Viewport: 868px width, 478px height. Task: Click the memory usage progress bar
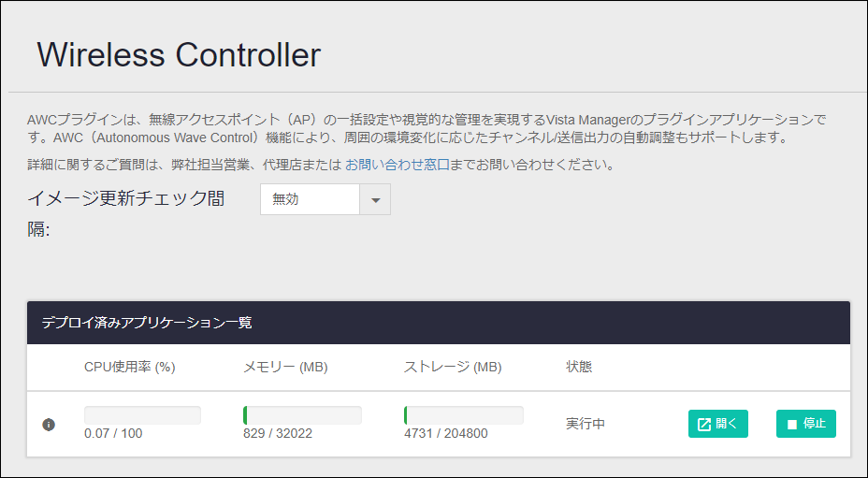point(302,415)
